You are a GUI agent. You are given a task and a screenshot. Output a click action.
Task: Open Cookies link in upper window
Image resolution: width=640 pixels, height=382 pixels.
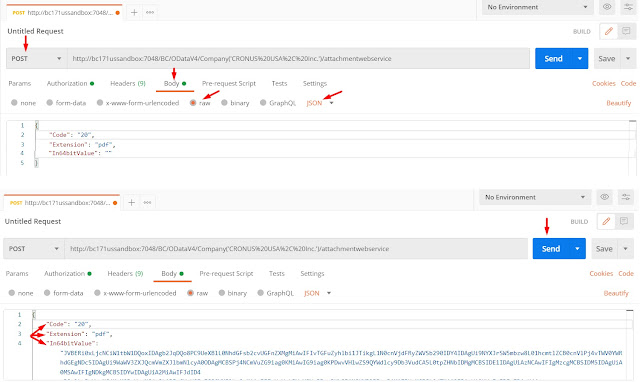[604, 83]
